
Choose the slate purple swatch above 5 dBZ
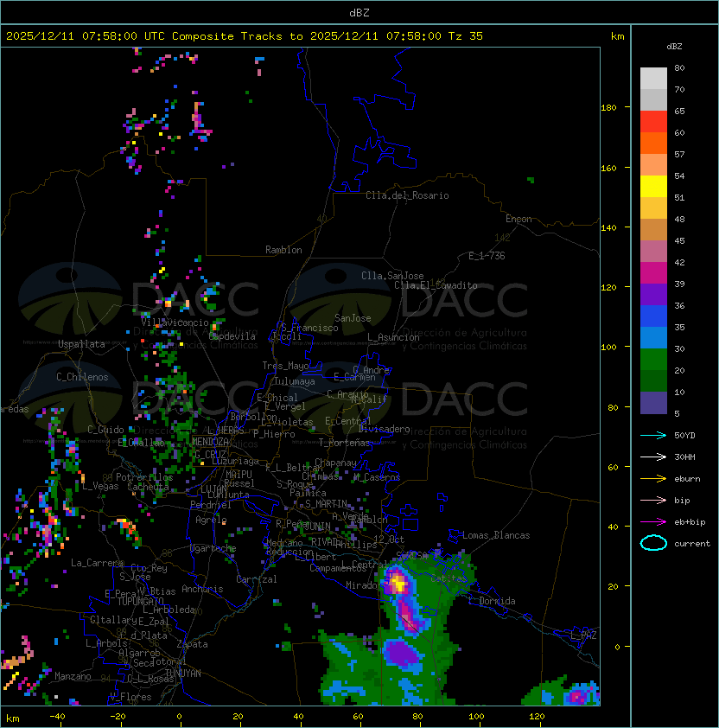pos(653,403)
